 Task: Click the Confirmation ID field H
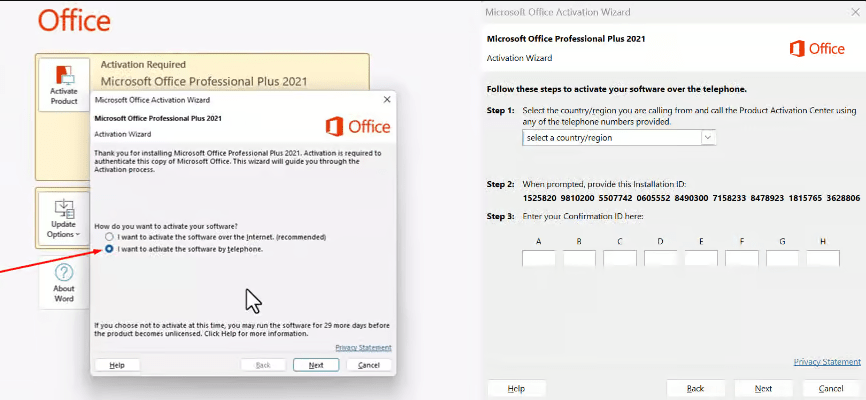[x=823, y=259]
